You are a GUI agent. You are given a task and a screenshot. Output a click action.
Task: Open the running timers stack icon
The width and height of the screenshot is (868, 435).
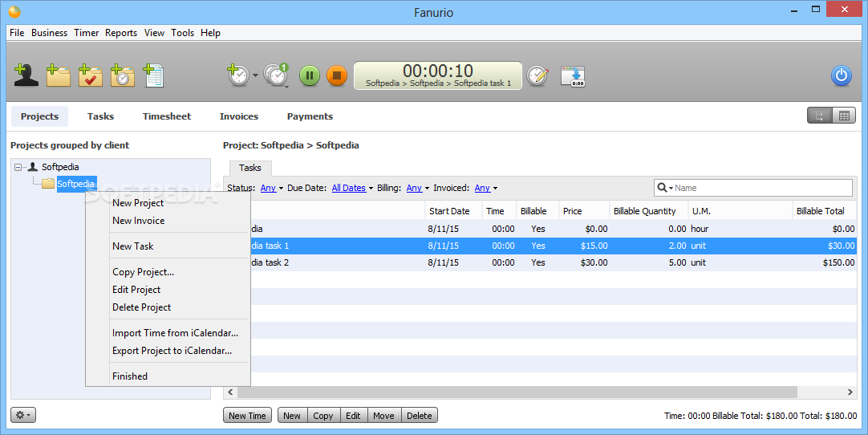pos(276,75)
